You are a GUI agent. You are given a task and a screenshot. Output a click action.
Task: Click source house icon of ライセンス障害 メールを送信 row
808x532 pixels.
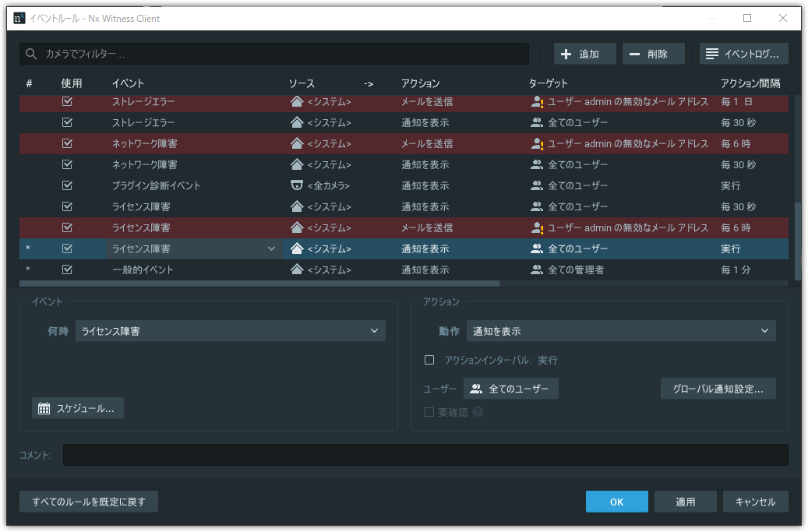[x=297, y=227]
